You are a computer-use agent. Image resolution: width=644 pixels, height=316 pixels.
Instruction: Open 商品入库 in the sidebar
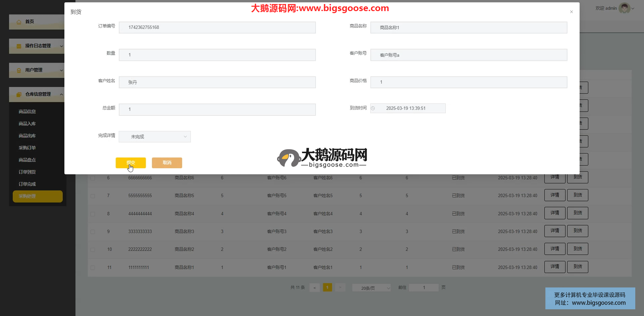coord(27,124)
